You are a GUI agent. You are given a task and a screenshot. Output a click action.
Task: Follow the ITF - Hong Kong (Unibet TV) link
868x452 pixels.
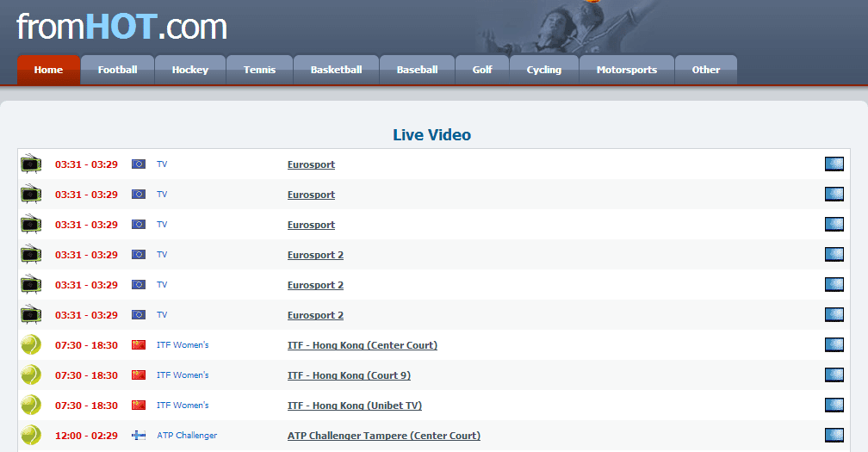354,406
